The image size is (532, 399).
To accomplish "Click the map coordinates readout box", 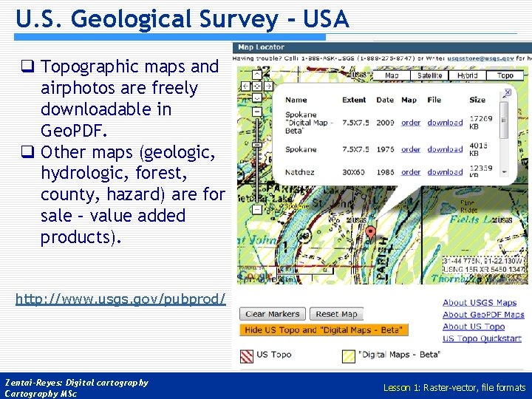I will 484,265.
